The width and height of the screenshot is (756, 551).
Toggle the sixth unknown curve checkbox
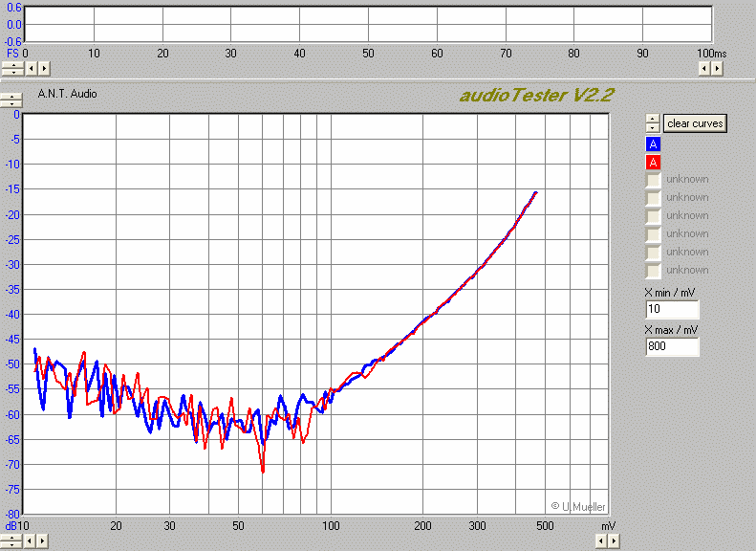pos(653,271)
